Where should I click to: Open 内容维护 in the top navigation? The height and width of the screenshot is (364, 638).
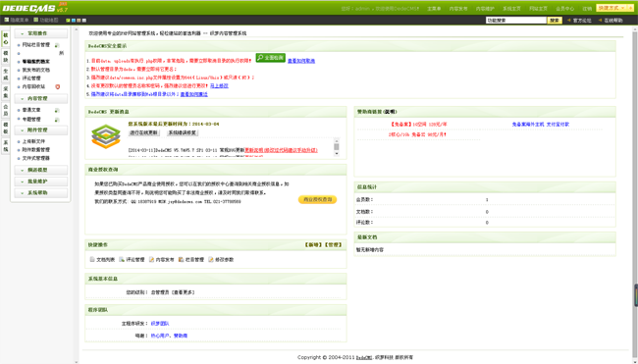tap(485, 9)
